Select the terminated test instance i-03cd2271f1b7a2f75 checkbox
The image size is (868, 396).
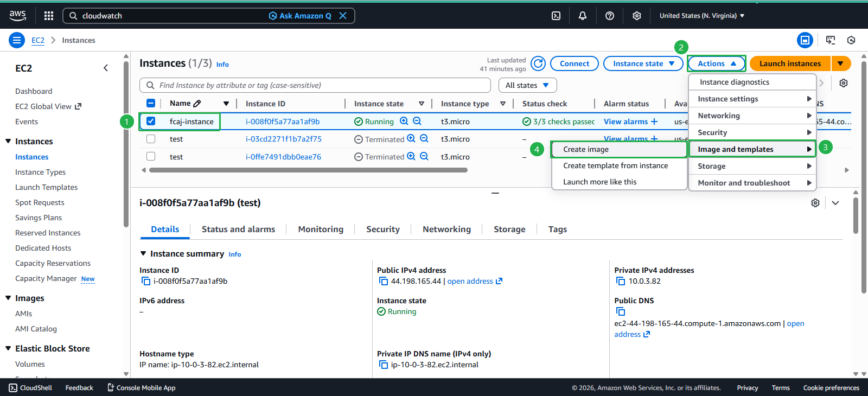pyautogui.click(x=151, y=139)
